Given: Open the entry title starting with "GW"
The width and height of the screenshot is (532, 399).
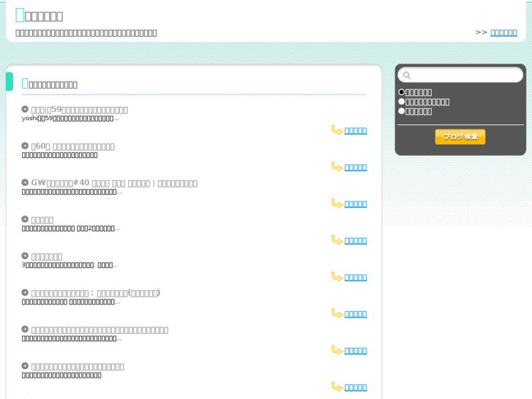Looking at the screenshot, I should (x=114, y=183).
